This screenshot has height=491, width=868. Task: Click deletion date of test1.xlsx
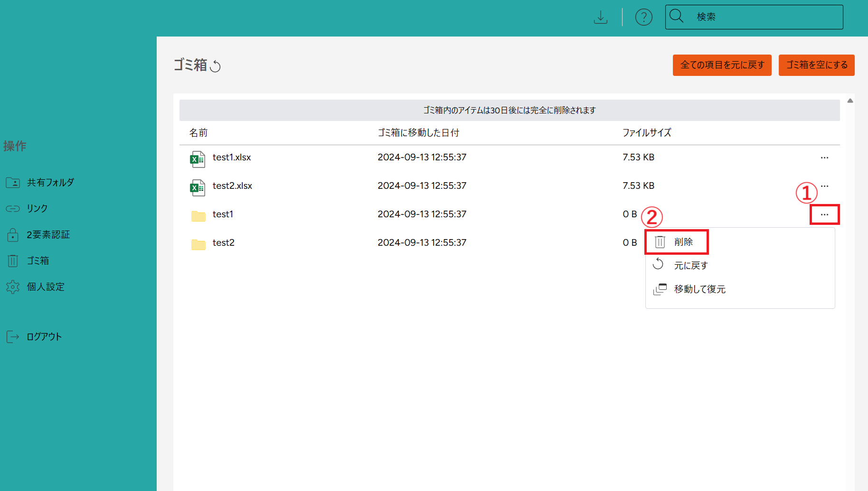pyautogui.click(x=422, y=157)
